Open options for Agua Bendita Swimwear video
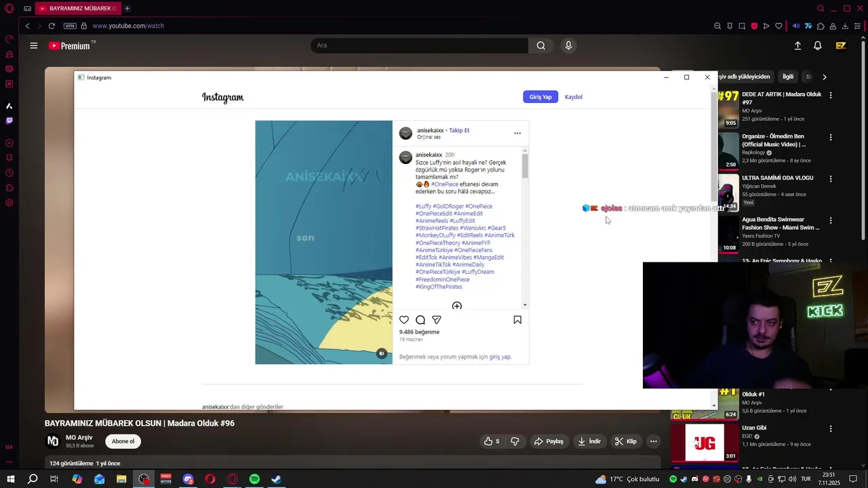Image resolution: width=868 pixels, height=488 pixels. pos(831,220)
